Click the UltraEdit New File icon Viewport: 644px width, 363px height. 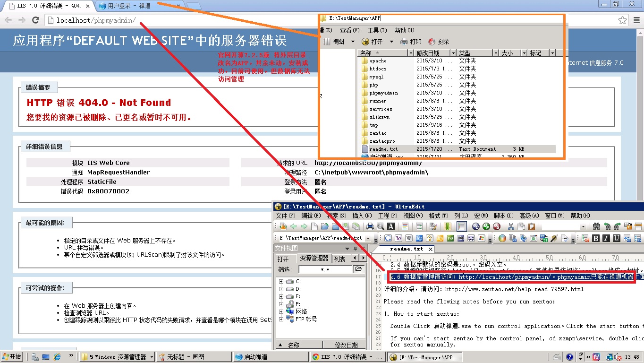(314, 227)
